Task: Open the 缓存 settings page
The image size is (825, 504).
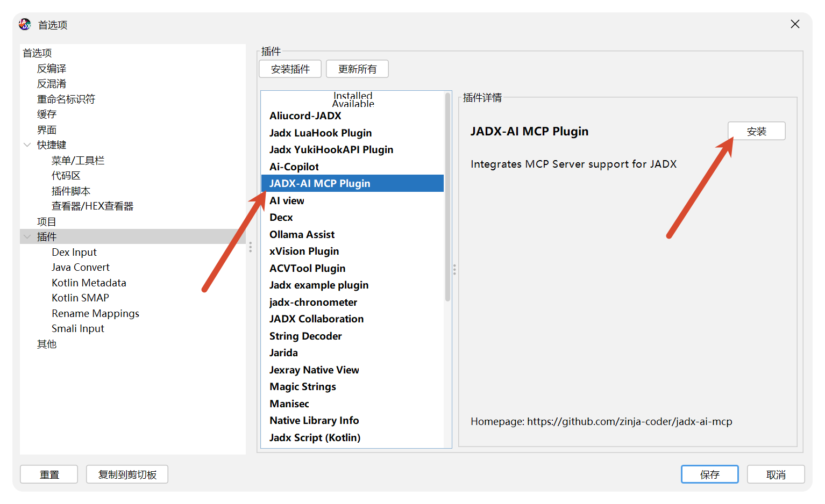Action: click(x=47, y=114)
